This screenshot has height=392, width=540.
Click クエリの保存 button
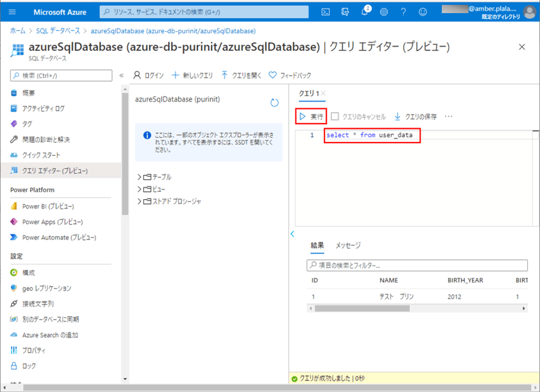click(x=416, y=116)
